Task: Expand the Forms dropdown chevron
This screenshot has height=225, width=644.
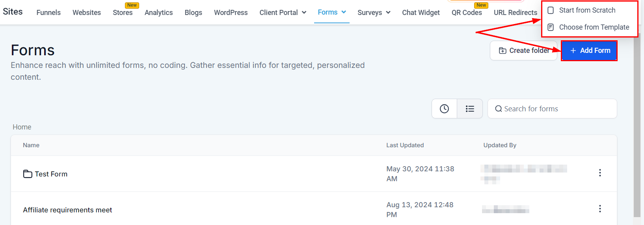Action: [344, 12]
